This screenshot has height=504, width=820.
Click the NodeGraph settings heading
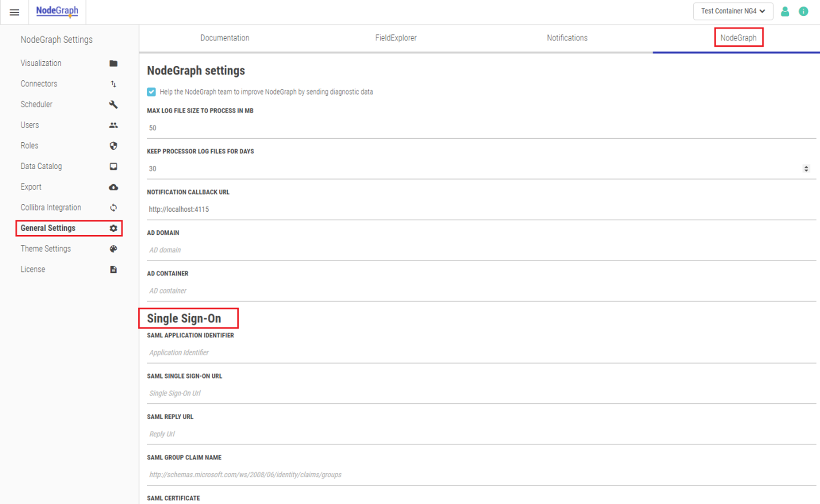coord(196,71)
